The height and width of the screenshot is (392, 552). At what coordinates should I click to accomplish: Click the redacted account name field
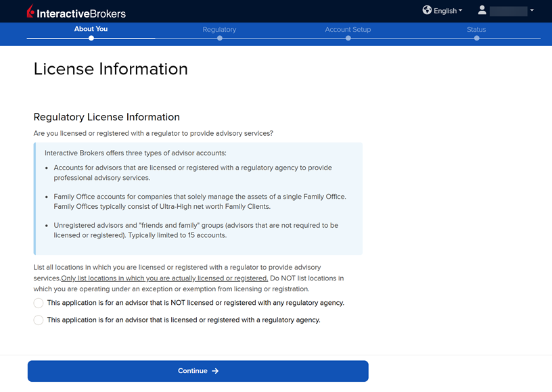[x=508, y=11]
